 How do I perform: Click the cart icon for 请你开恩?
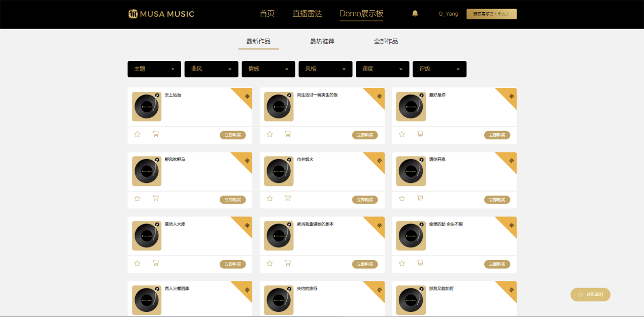coord(420,199)
